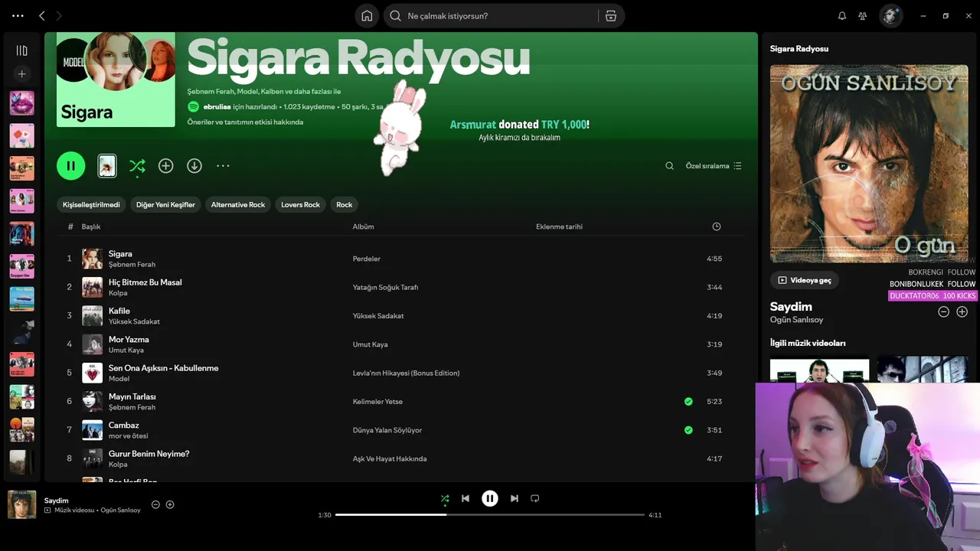Pause the playlist with the green button

[71, 165]
